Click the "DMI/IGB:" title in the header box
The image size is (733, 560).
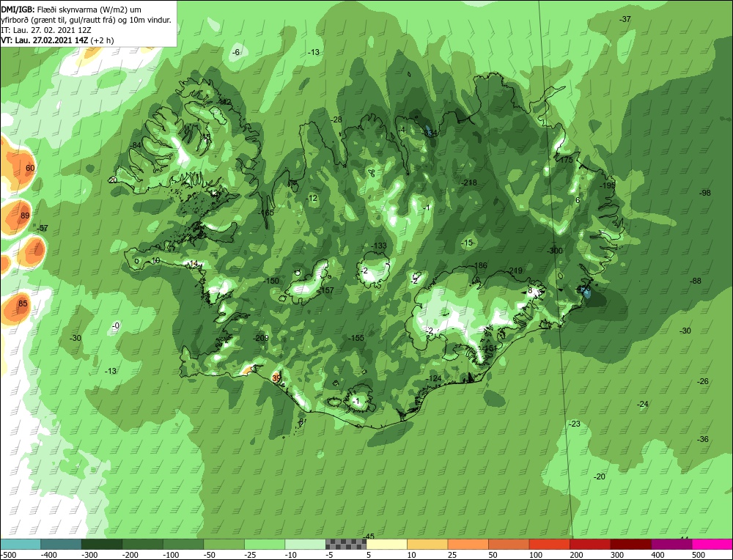pos(18,10)
